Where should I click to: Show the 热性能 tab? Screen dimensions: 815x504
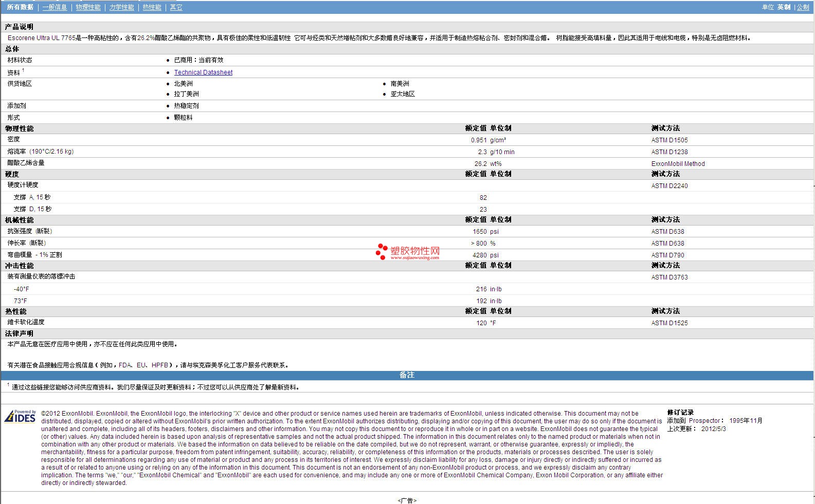click(152, 7)
